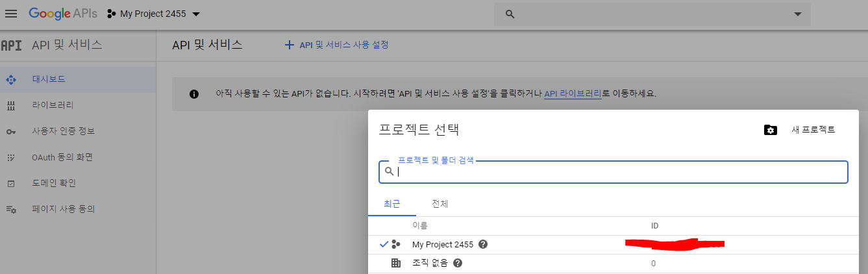
Task: Open the hamburger navigation menu
Action: point(11,14)
